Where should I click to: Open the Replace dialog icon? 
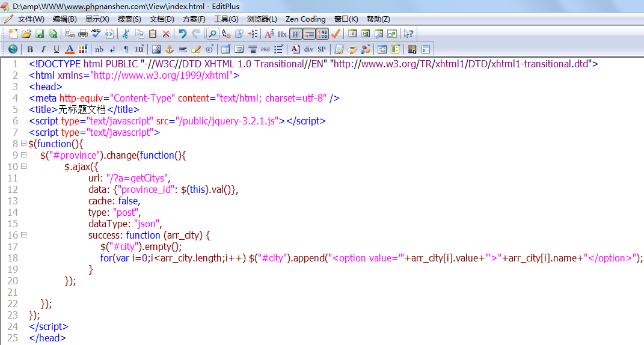click(226, 34)
